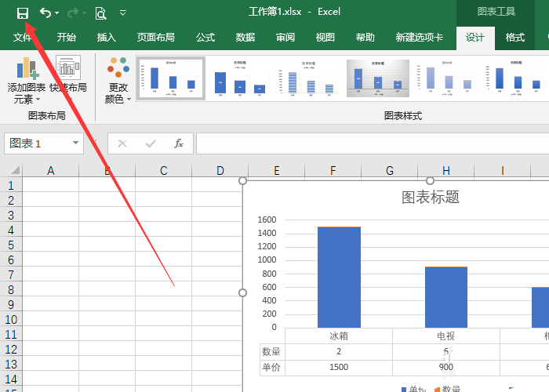Click the Save icon in quick access toolbar
This screenshot has width=549, height=392.
tap(23, 13)
